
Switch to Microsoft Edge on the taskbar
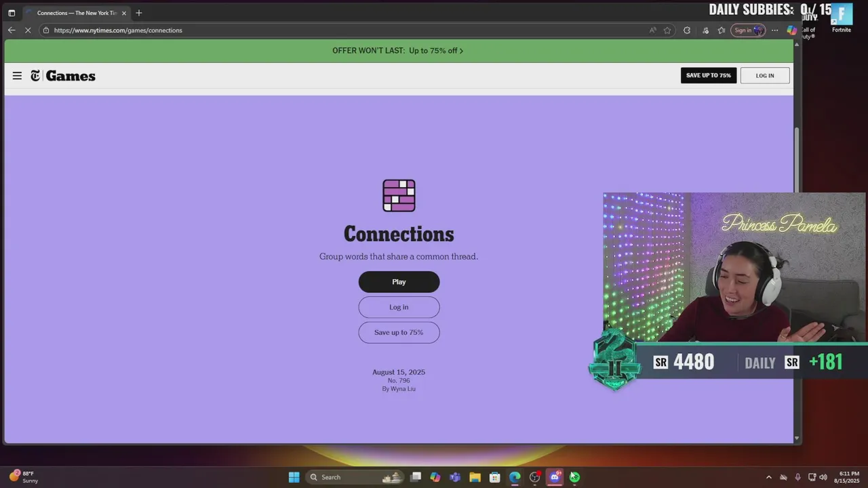pyautogui.click(x=515, y=477)
